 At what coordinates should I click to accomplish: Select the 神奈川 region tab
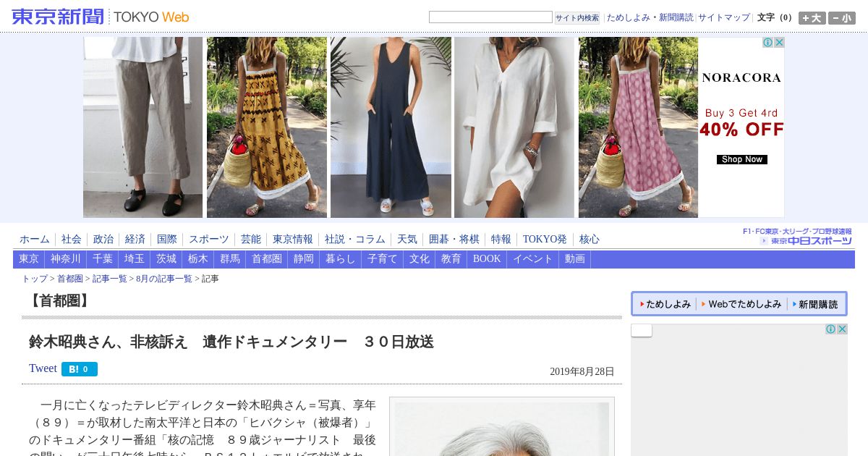[66, 259]
